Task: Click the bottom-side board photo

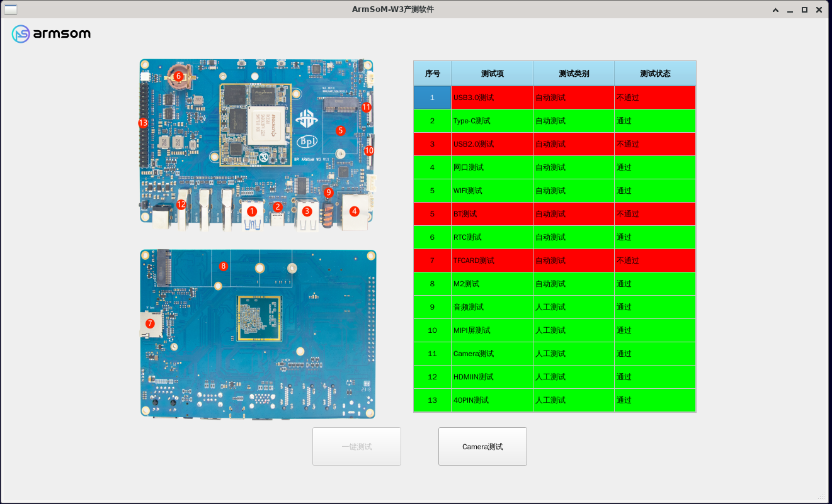Action: 258,334
